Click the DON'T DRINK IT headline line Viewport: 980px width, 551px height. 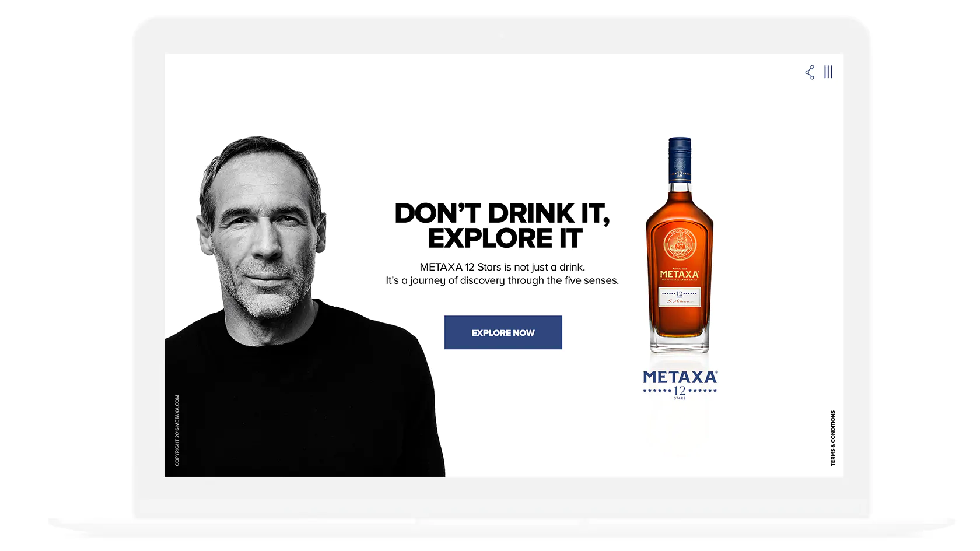(x=502, y=213)
